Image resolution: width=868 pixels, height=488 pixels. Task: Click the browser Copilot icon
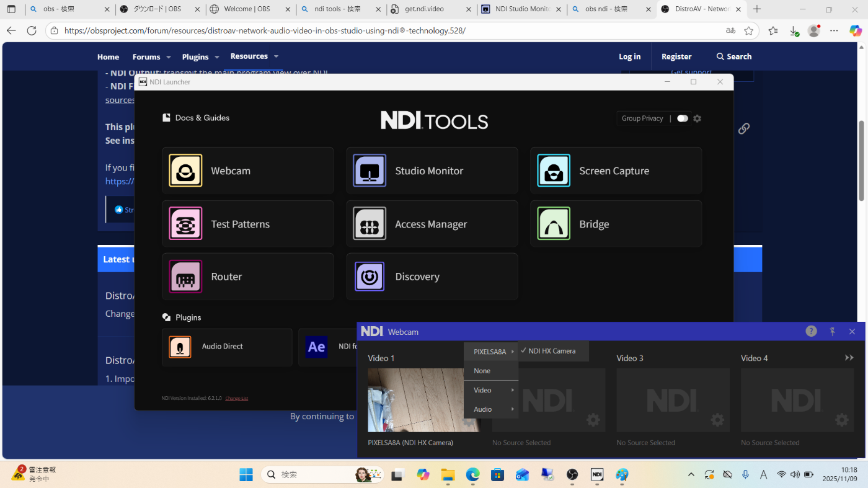pos(855,30)
